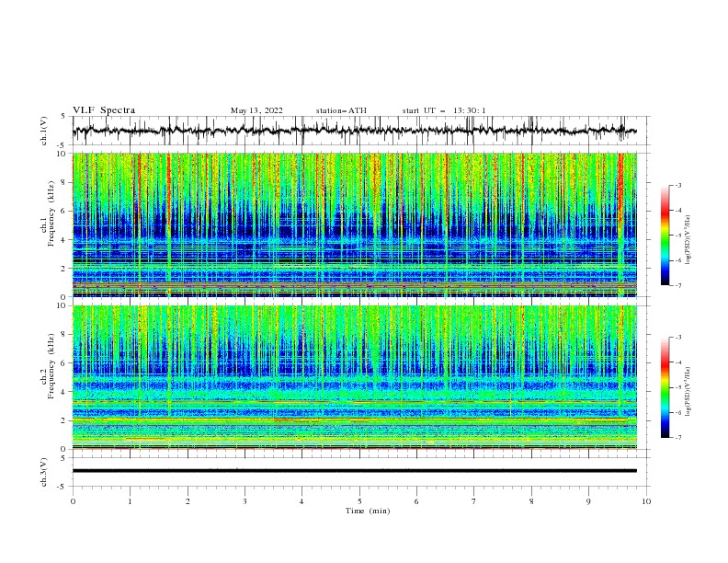Screen dimensions: 728x563
Task: Click the ch.1 voltage waveform trace panel
Action: (361, 131)
